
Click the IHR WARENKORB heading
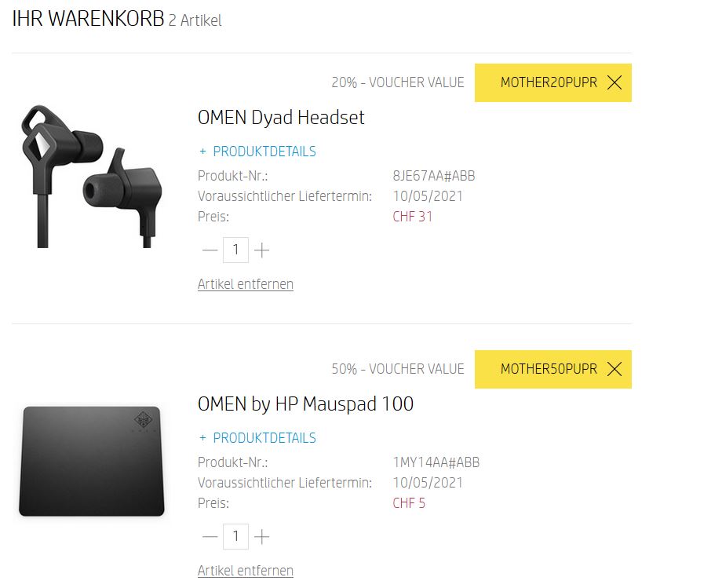[x=88, y=19]
